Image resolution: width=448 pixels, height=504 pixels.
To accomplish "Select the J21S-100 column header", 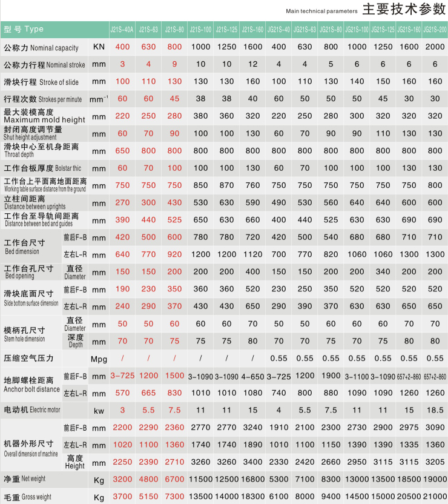I will tap(200, 30).
